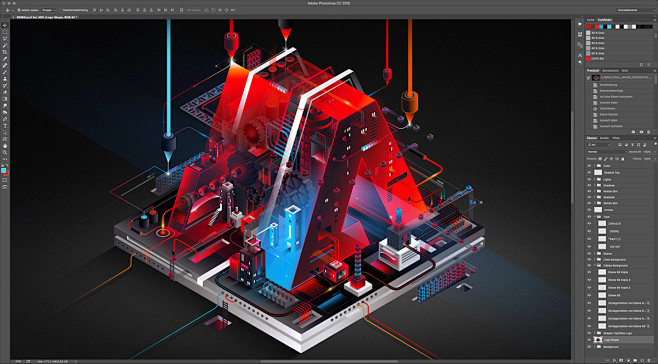Pick the cyan swatch in Farbfelder row
Screen dimensions: 658x364
pos(609,26)
